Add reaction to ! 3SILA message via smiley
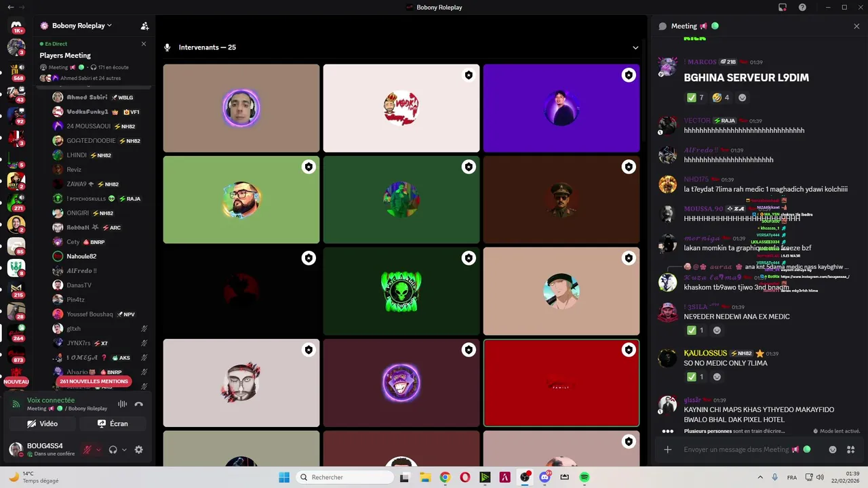Image resolution: width=868 pixels, height=488 pixels. 717,330
